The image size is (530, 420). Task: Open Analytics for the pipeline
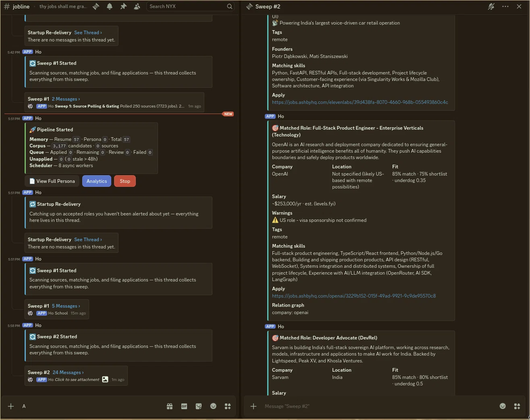97,181
